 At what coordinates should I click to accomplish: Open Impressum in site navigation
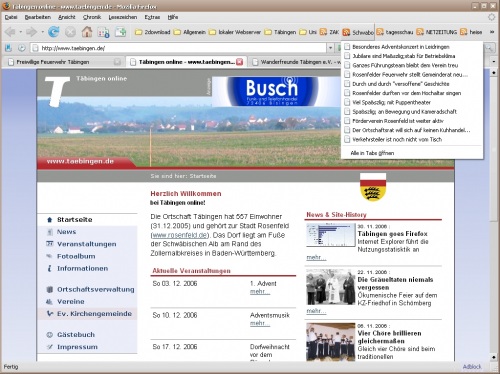click(x=77, y=347)
